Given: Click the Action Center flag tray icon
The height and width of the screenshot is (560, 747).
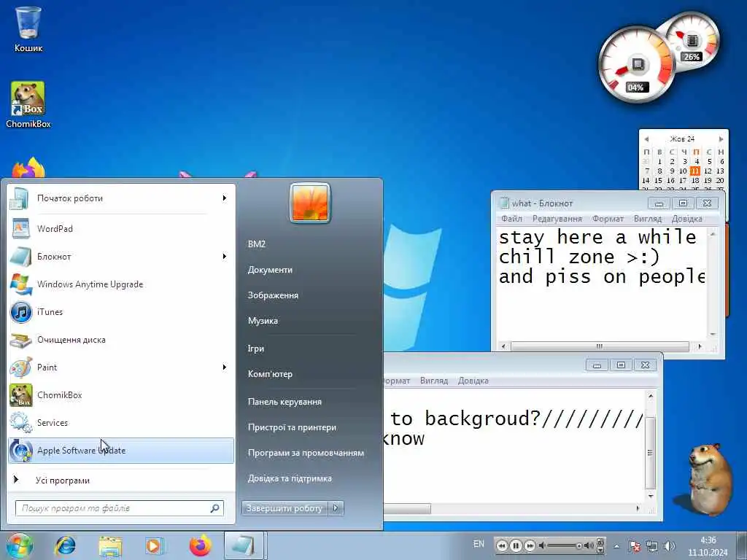Looking at the screenshot, I should pyautogui.click(x=634, y=545).
